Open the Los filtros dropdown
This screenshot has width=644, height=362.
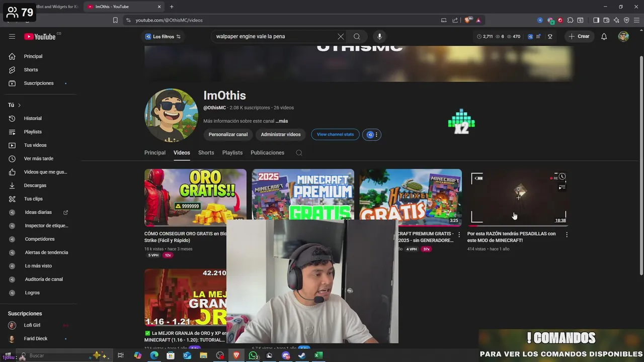point(163,37)
